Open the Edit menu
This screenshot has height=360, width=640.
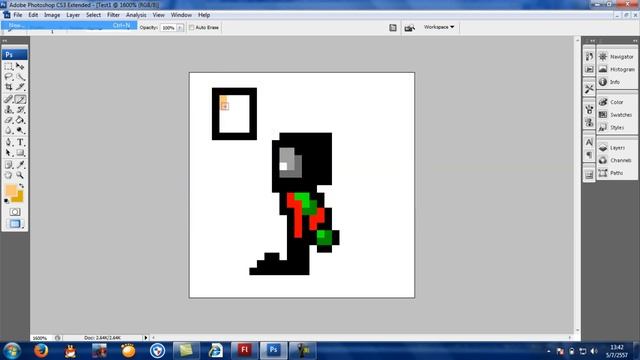[33, 15]
